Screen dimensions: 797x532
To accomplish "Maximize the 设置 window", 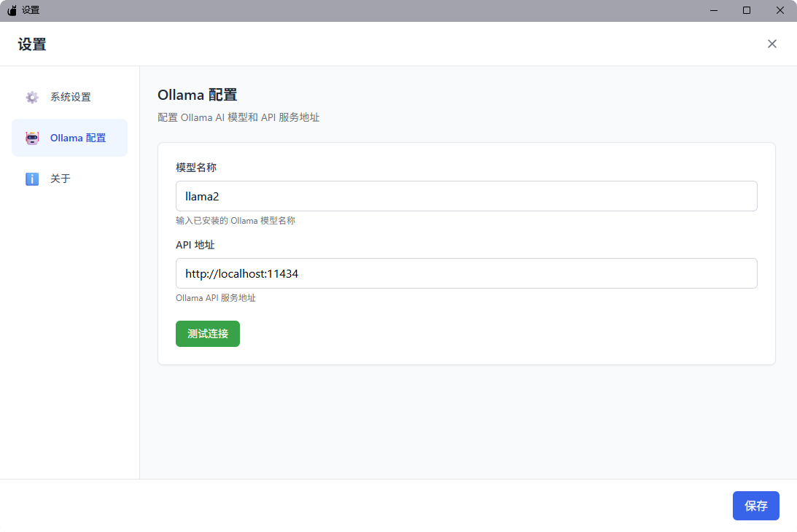I will tap(746, 10).
